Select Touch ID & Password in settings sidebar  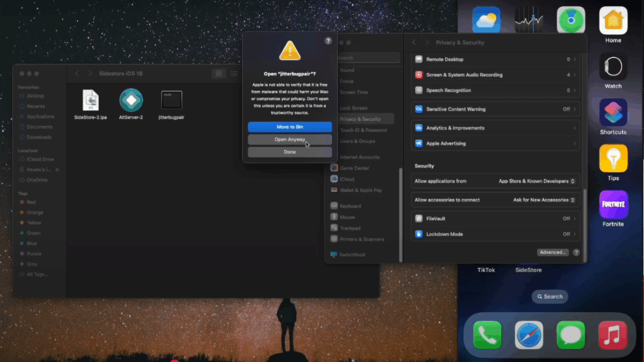[363, 130]
